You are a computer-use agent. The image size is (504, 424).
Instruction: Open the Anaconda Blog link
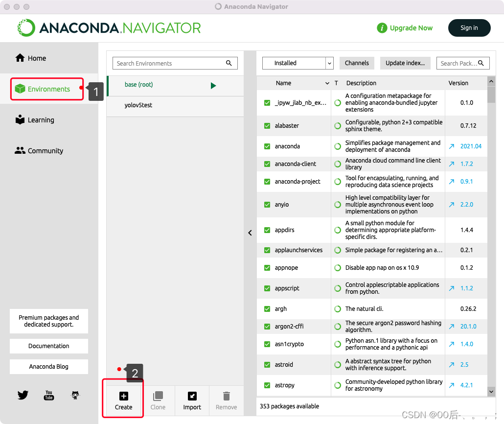point(49,367)
